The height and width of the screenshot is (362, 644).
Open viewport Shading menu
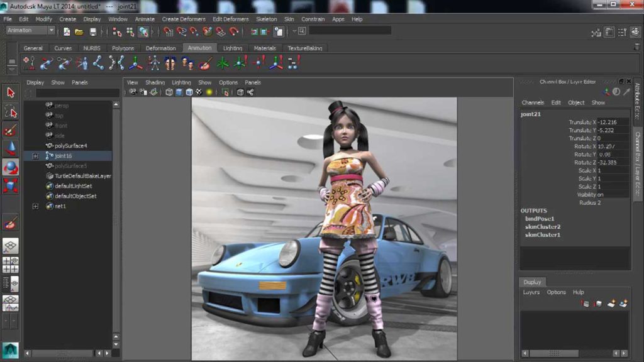[x=155, y=82]
